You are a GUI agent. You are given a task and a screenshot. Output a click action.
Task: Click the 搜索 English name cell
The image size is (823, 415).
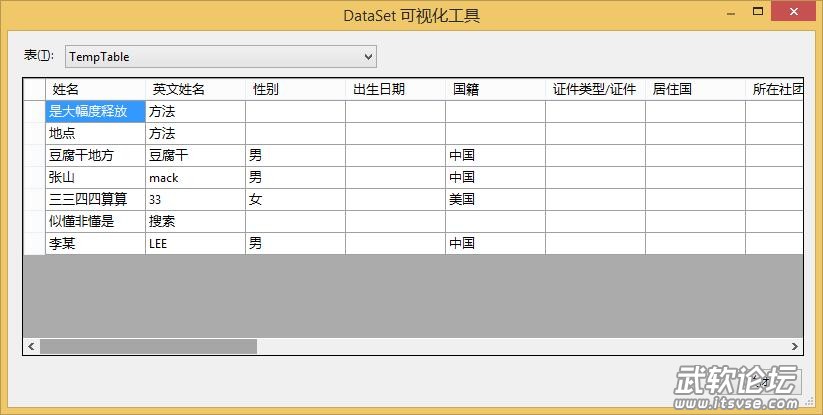click(x=195, y=222)
